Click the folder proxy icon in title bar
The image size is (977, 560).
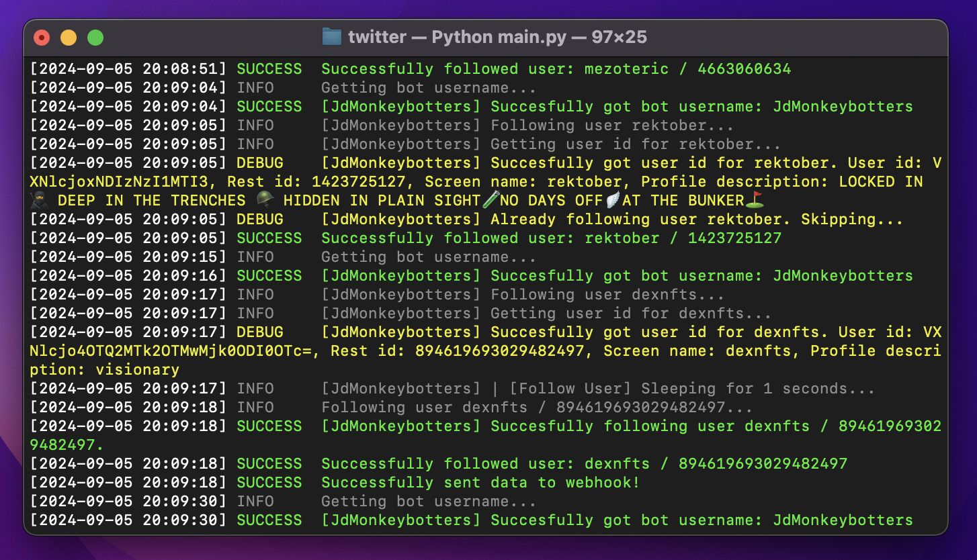point(331,36)
